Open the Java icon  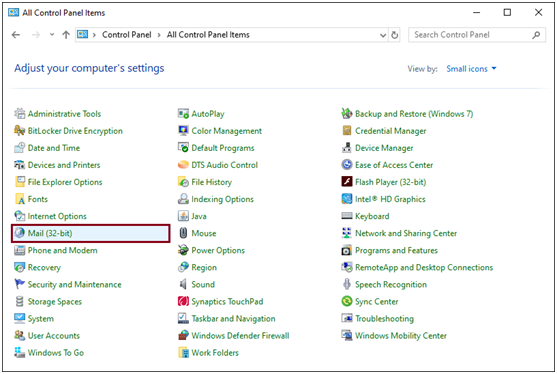click(x=183, y=216)
